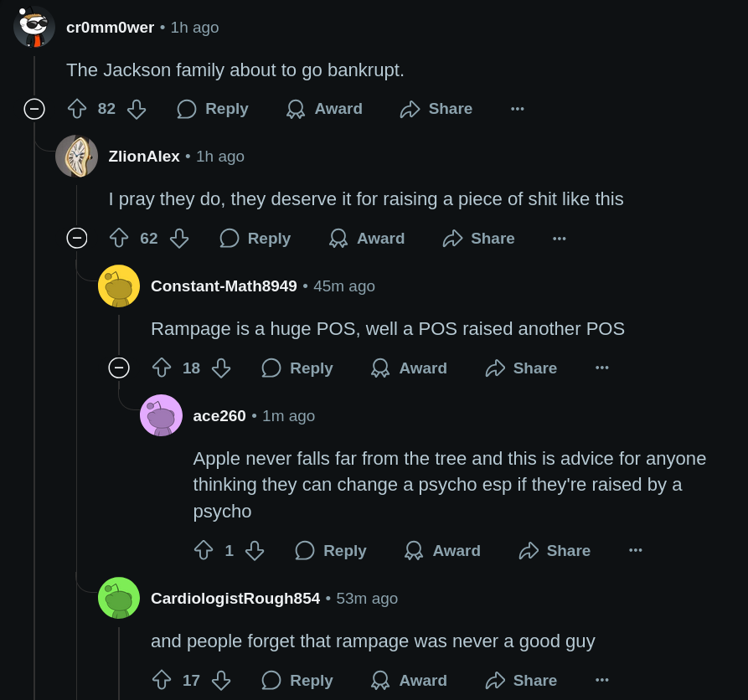
Task: Collapse Constant-Math8949's reply thread
Action: pos(119,368)
